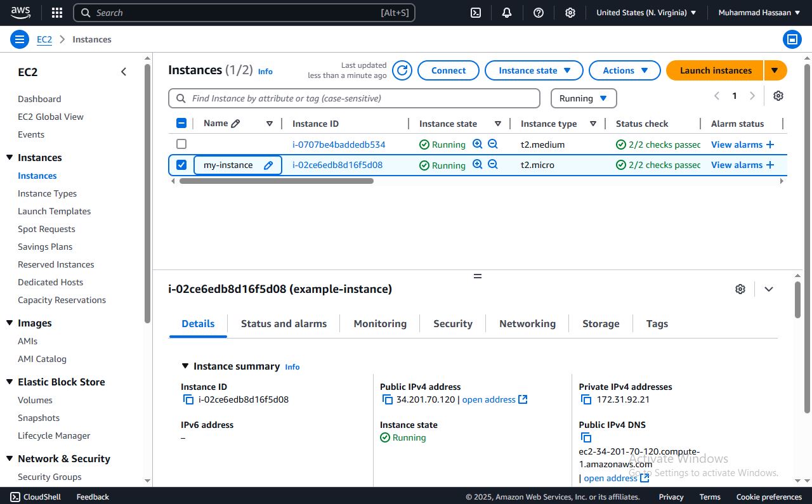The height and width of the screenshot is (504, 812).
Task: Open the region selector N. Virginia
Action: click(646, 13)
